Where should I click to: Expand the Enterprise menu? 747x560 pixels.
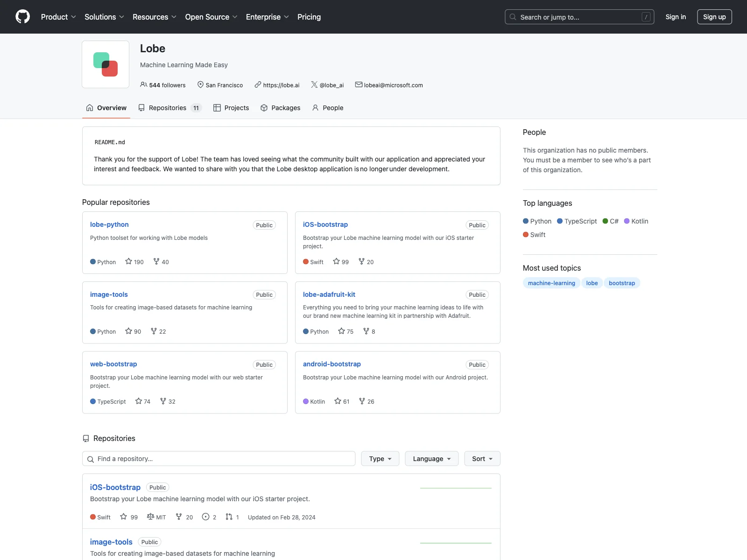click(x=268, y=17)
